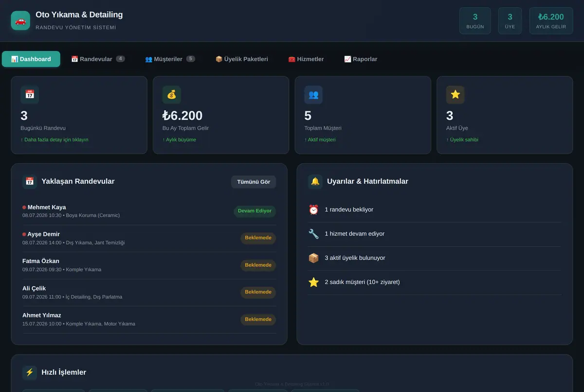Click the star icon for loyal customers alert
The height and width of the screenshot is (392, 584).
point(314,282)
